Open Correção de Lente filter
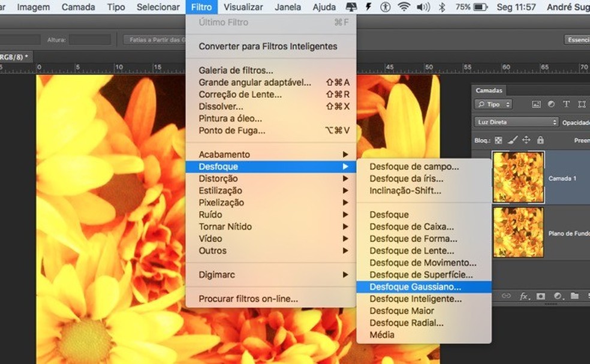This screenshot has width=590, height=364. click(x=271, y=95)
